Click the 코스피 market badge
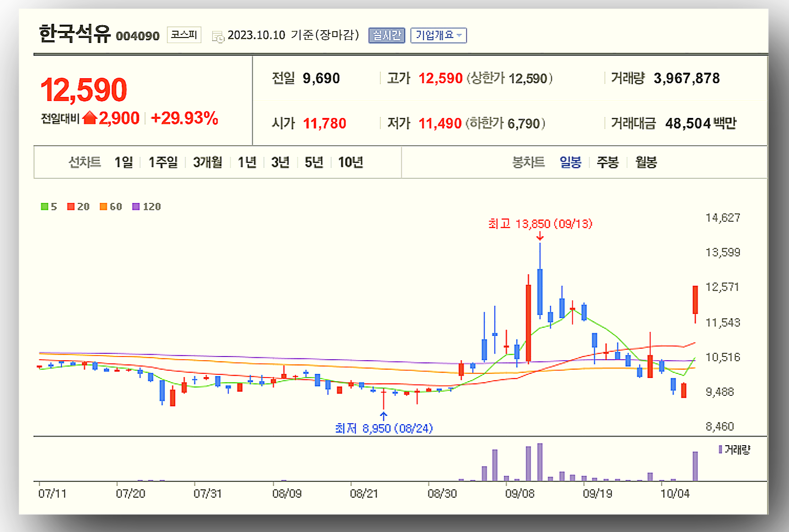 184,35
